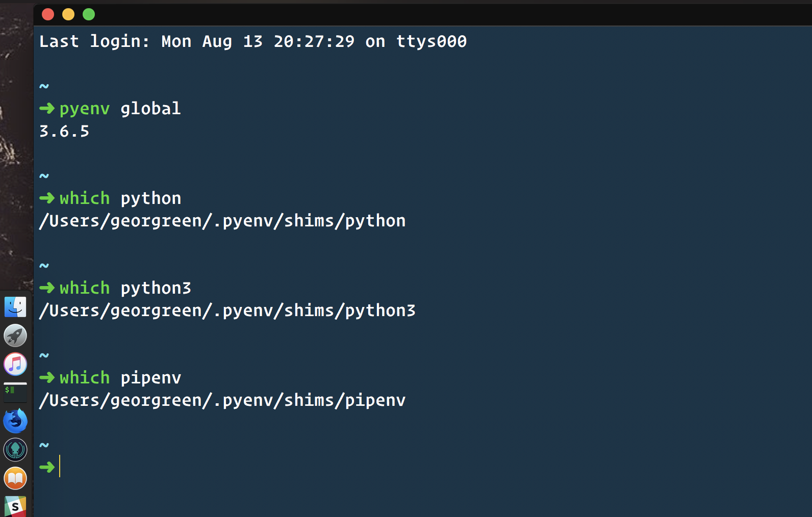Click the green fullscreen window button
The height and width of the screenshot is (517, 812).
(88, 14)
